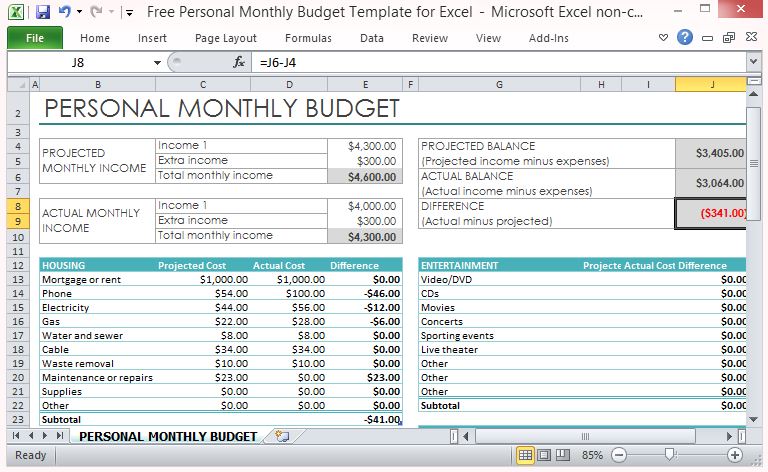Select Housing Subtotal -$41.00 cell
Image resolution: width=768 pixels, height=472 pixels.
pos(365,420)
